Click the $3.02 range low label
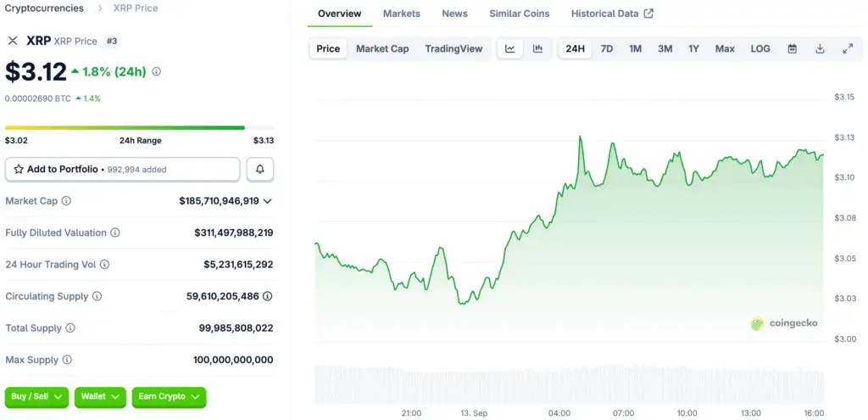Viewport: 868px width, 420px height. pos(15,141)
